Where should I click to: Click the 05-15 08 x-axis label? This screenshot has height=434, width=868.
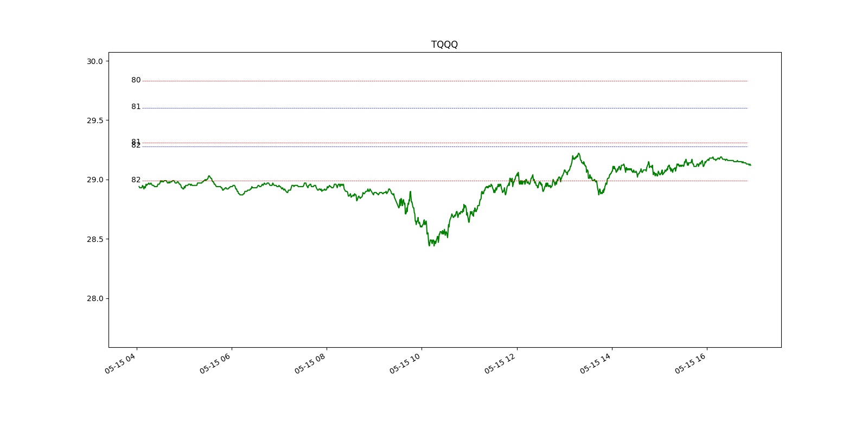tap(310, 363)
